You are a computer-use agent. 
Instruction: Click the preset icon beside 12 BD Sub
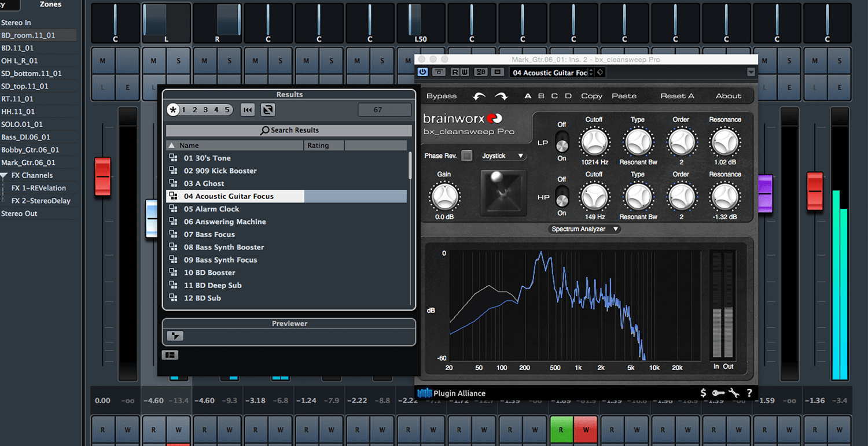coord(173,298)
